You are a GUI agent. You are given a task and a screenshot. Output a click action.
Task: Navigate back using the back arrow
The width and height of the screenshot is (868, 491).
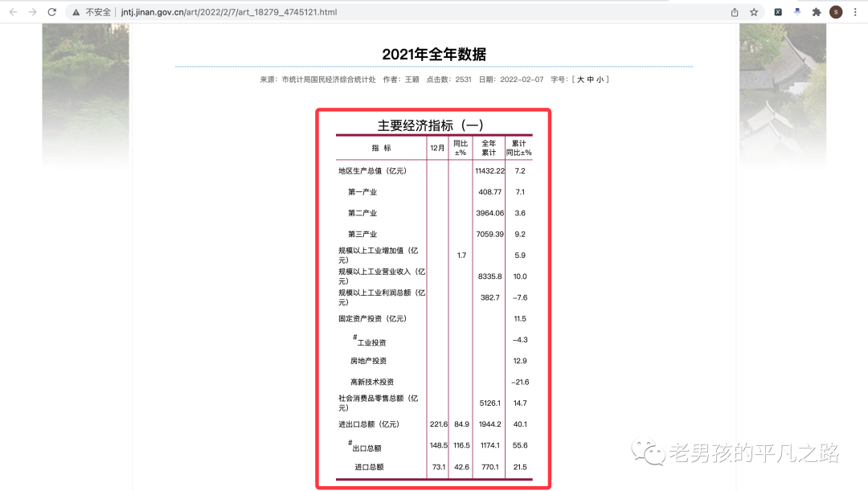pyautogui.click(x=13, y=11)
